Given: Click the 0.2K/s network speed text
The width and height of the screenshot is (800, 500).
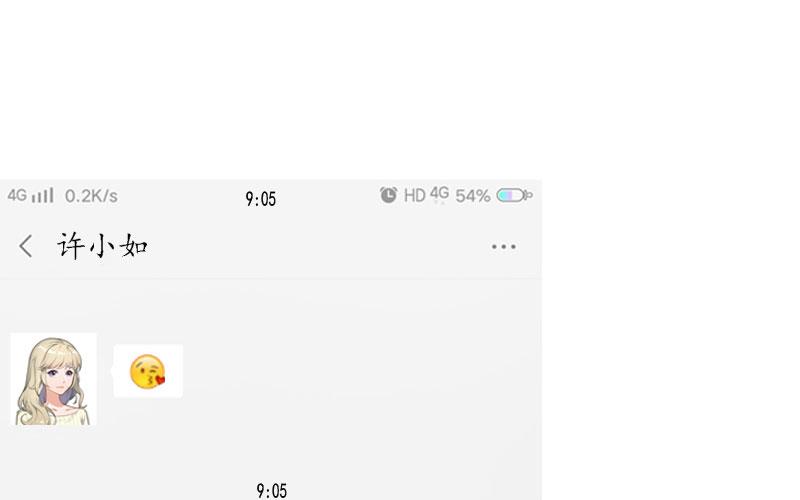Looking at the screenshot, I should (91, 196).
